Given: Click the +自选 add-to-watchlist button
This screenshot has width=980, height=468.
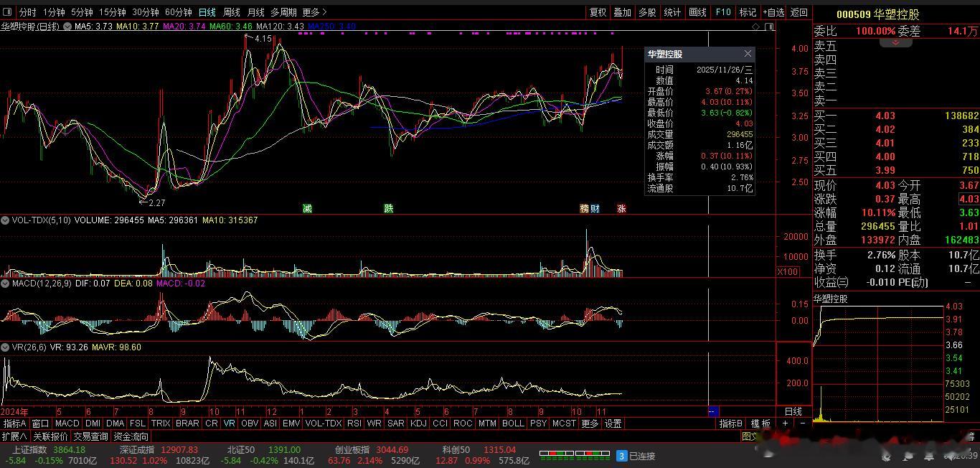Looking at the screenshot, I should click(774, 12).
